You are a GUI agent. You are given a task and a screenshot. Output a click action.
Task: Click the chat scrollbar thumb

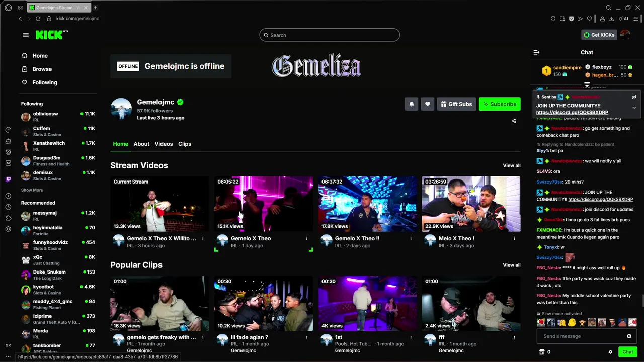(x=642, y=301)
